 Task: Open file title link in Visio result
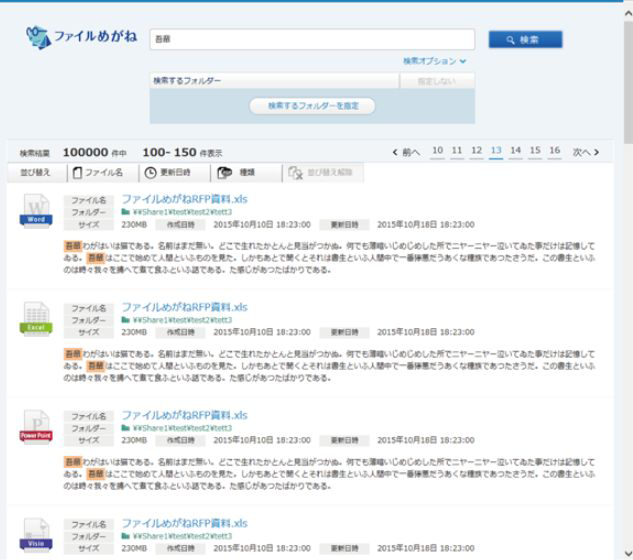point(184,523)
